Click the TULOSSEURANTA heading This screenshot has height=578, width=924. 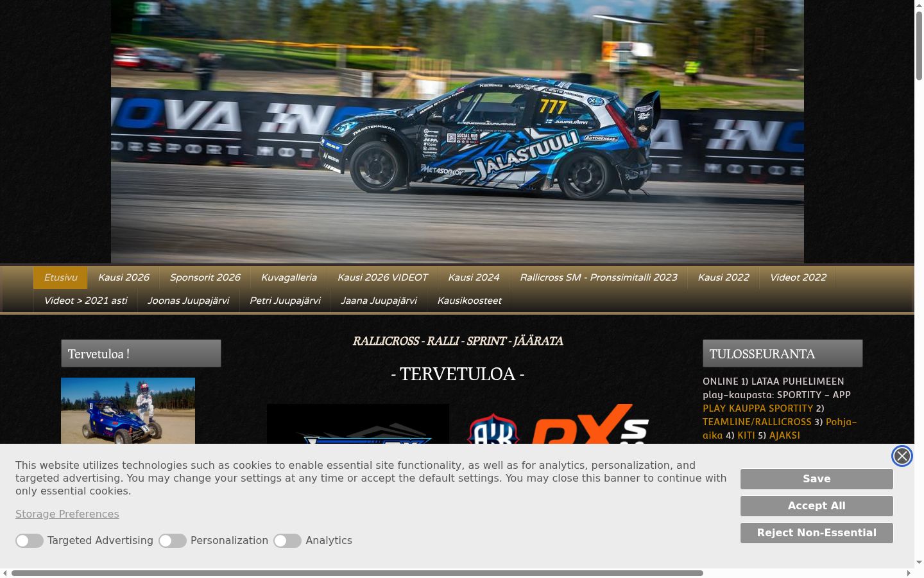coord(782,354)
